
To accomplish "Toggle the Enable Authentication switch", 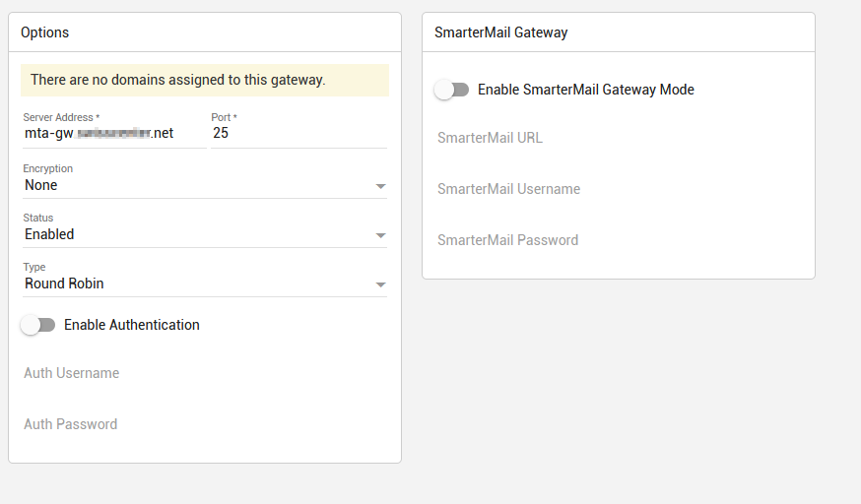I will [38, 325].
